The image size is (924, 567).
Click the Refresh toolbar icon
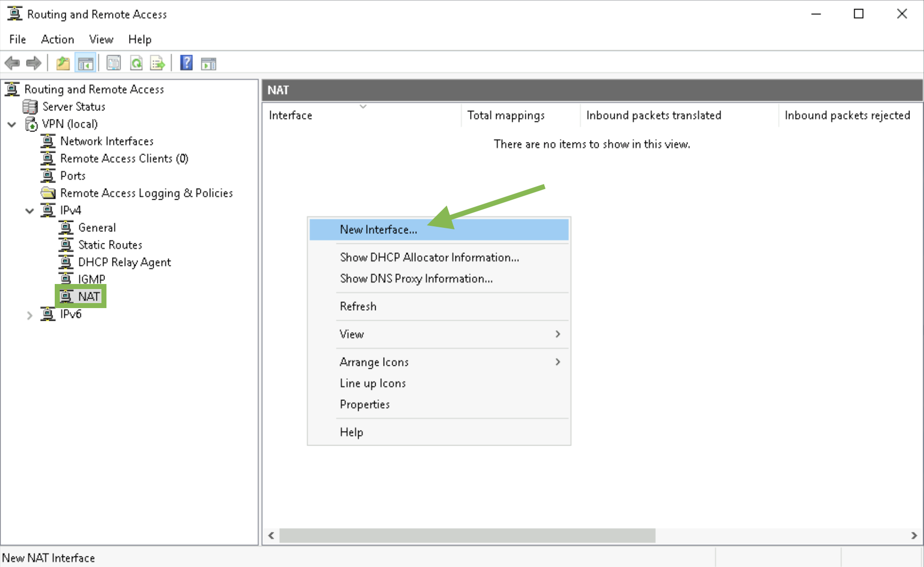click(137, 63)
